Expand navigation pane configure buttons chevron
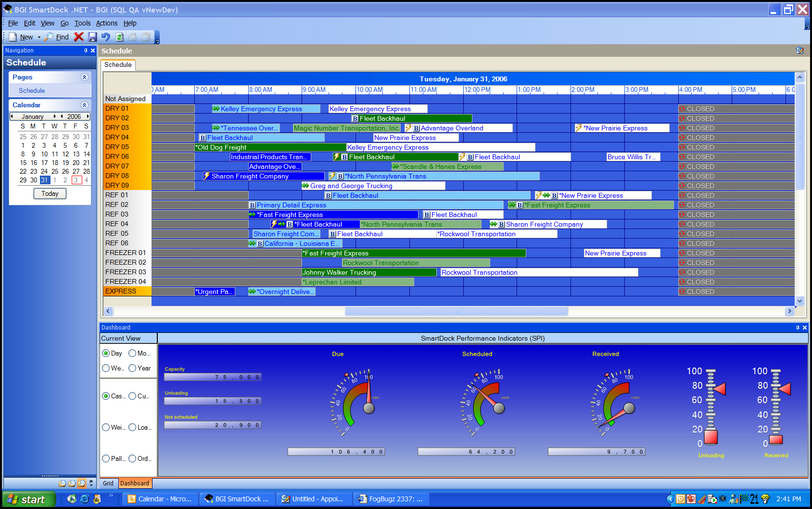The height and width of the screenshot is (509, 812). (x=91, y=483)
